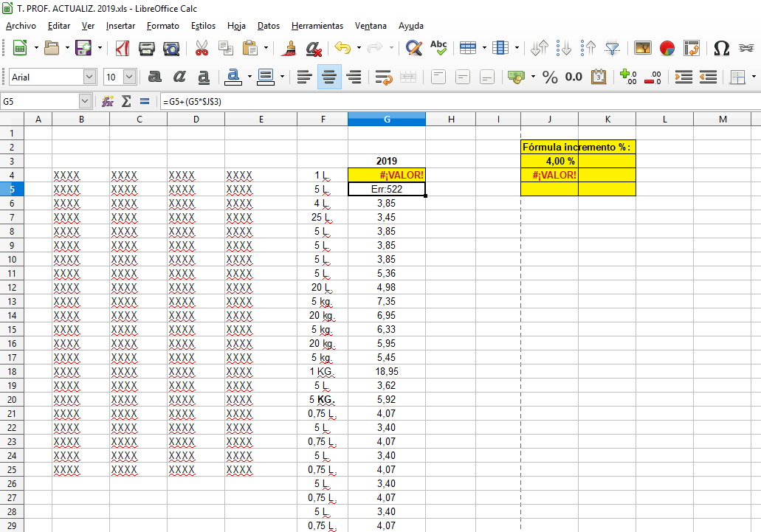Toggle Align Right
Viewport: 761px width, 532px height.
click(x=354, y=77)
